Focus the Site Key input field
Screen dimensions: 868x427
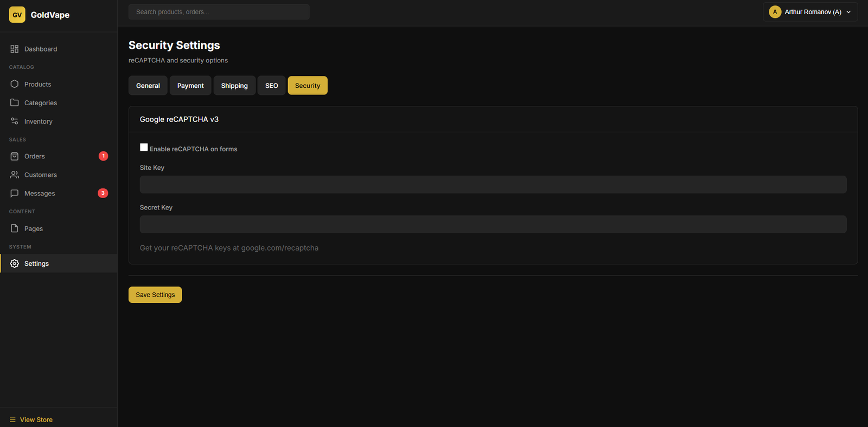point(493,184)
